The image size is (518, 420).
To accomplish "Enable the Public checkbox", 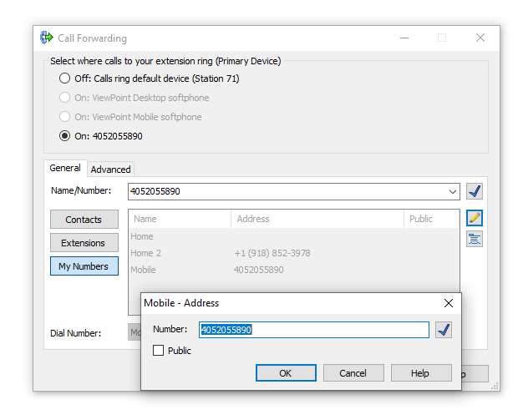I will [x=159, y=351].
